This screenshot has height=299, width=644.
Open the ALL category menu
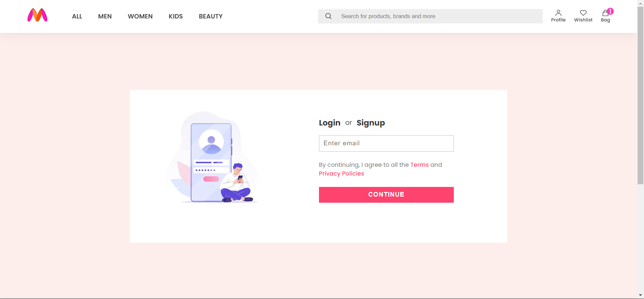click(77, 16)
